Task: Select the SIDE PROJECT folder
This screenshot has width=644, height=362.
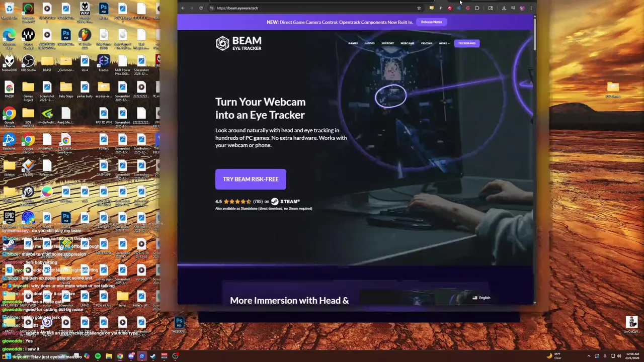Action: [28, 118]
